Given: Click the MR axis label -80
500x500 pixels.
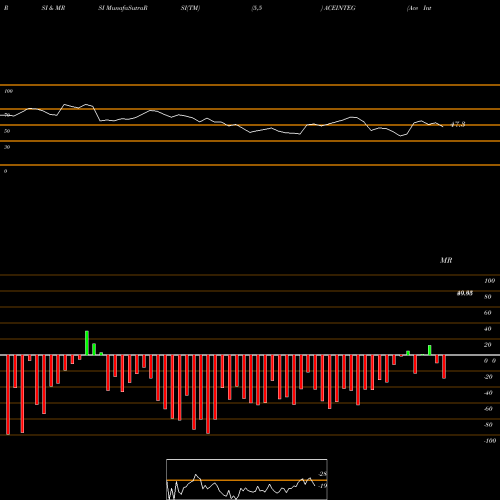Looking at the screenshot, I should (x=488, y=425).
